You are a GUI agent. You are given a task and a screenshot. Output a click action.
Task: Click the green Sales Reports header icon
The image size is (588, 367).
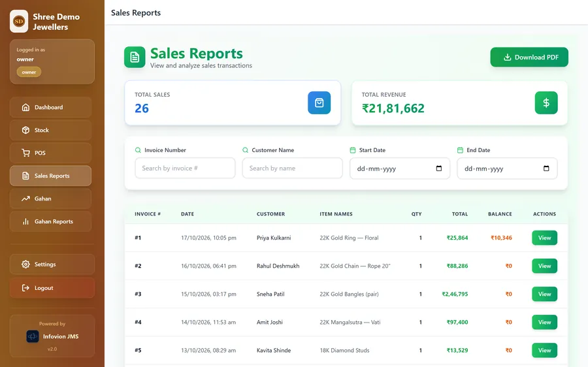click(x=135, y=57)
